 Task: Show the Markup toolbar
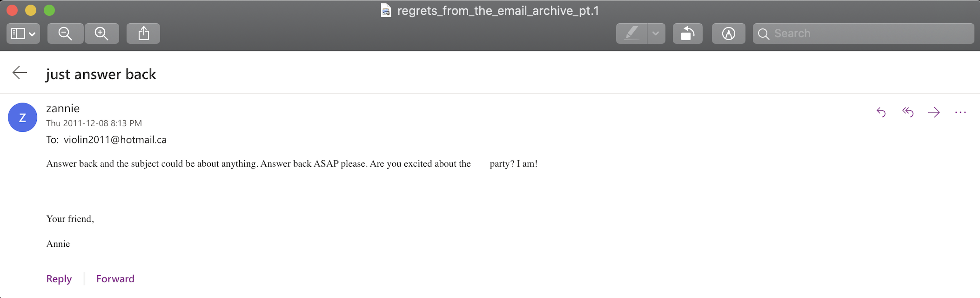728,34
